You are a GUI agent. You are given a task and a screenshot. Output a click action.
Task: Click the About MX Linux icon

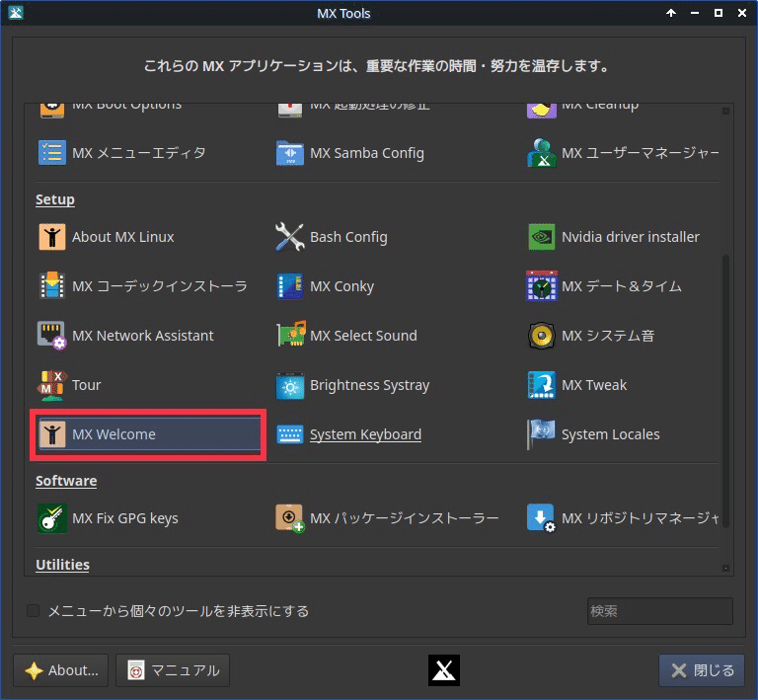pyautogui.click(x=51, y=237)
